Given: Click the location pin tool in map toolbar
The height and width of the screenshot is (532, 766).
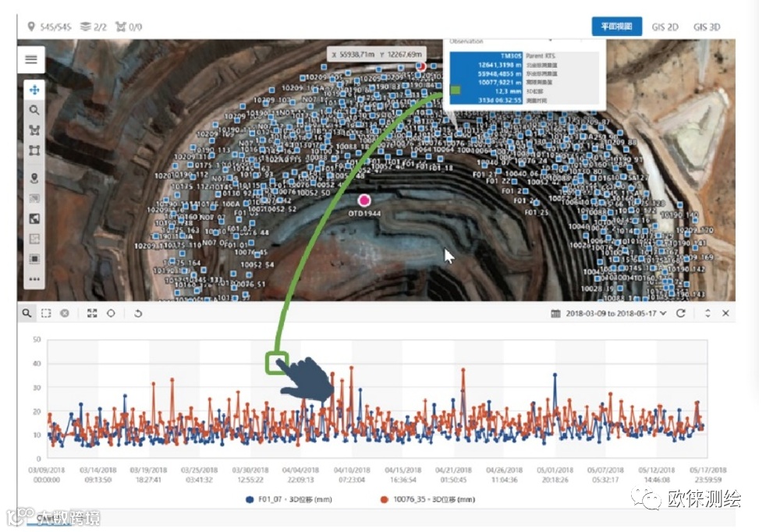Looking at the screenshot, I should pyautogui.click(x=34, y=179).
